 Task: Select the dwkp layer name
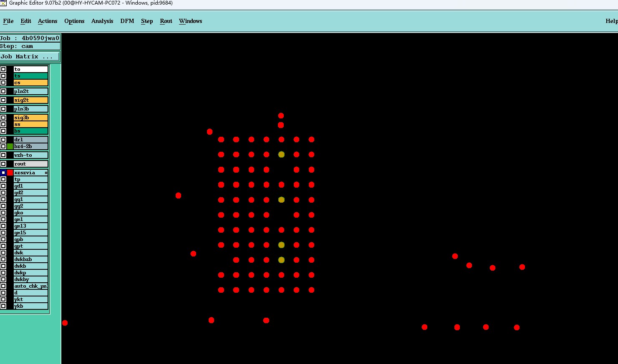point(31,273)
